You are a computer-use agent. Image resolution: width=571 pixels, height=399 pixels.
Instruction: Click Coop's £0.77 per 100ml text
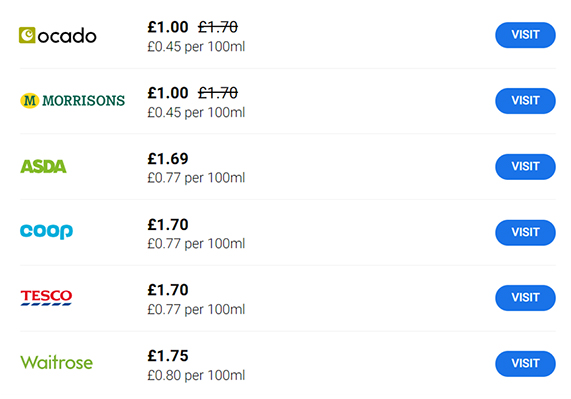pyautogui.click(x=196, y=244)
